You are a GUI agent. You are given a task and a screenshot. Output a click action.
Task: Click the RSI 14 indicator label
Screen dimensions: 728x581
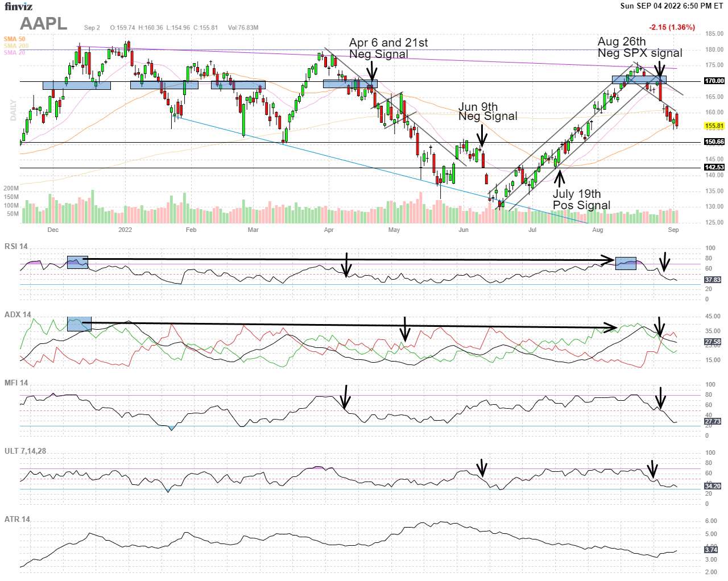(x=16, y=246)
